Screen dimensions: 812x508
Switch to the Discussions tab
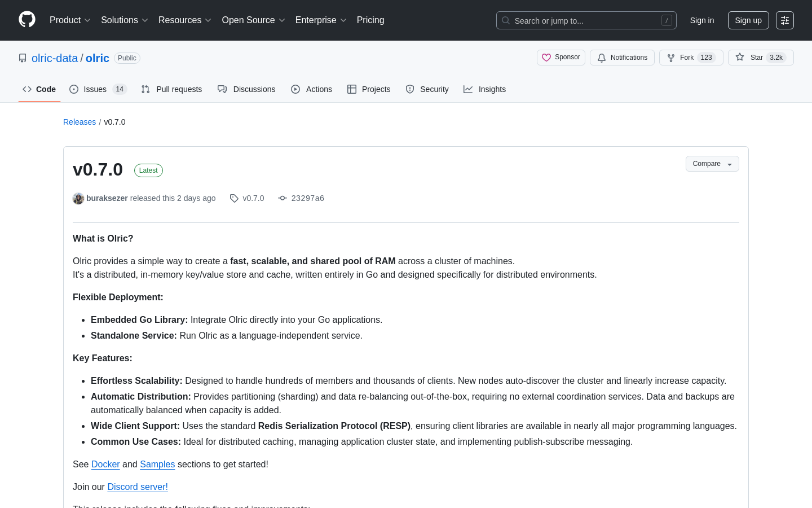(x=246, y=89)
